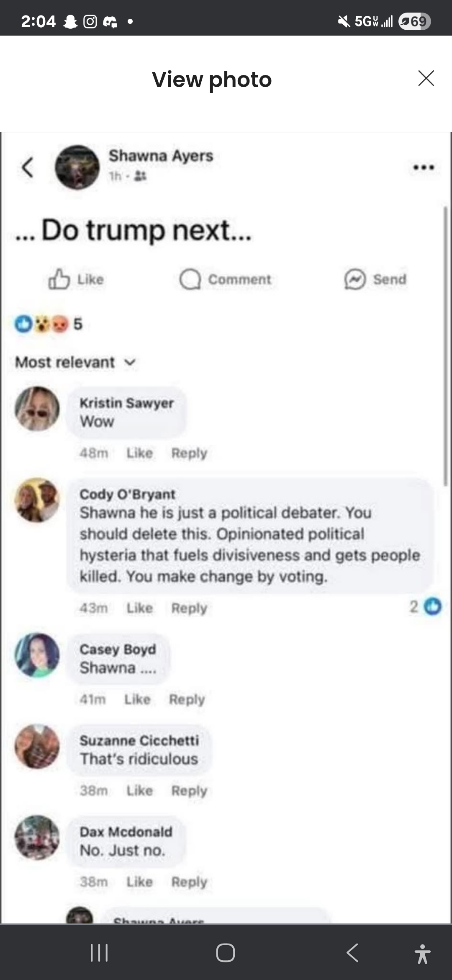View the post's reaction emoji summary
The image size is (452, 980).
click(48, 324)
